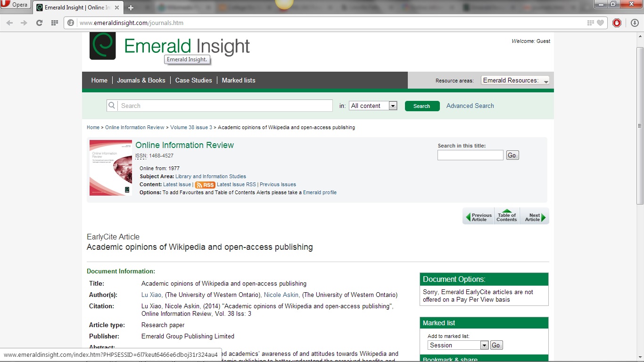Open the Advanced Search link

click(470, 106)
